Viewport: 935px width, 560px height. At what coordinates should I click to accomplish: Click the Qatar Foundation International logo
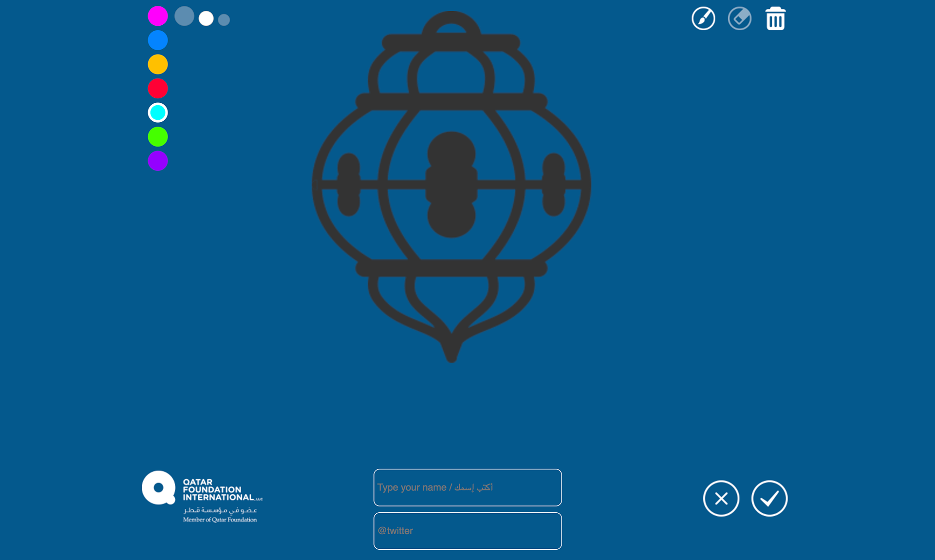pyautogui.click(x=202, y=497)
